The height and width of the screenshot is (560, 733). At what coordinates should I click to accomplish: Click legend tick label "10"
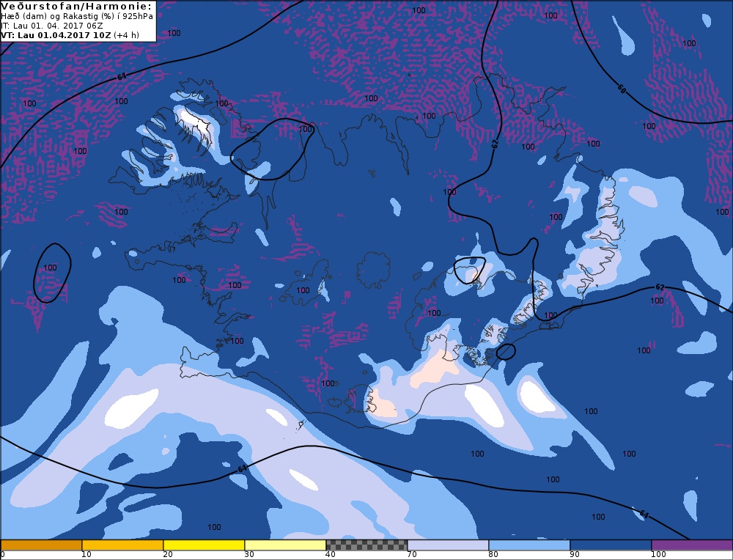coord(86,554)
